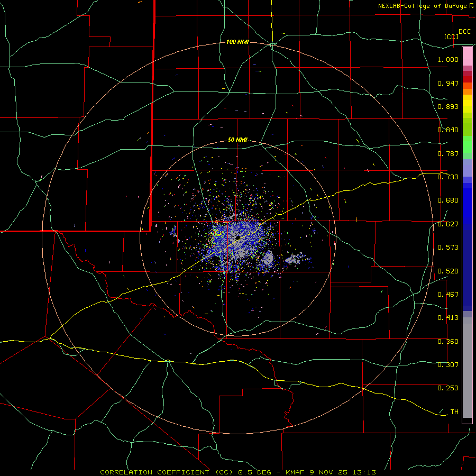
Task: Select the 0.840 scale value
Action: [x=448, y=130]
